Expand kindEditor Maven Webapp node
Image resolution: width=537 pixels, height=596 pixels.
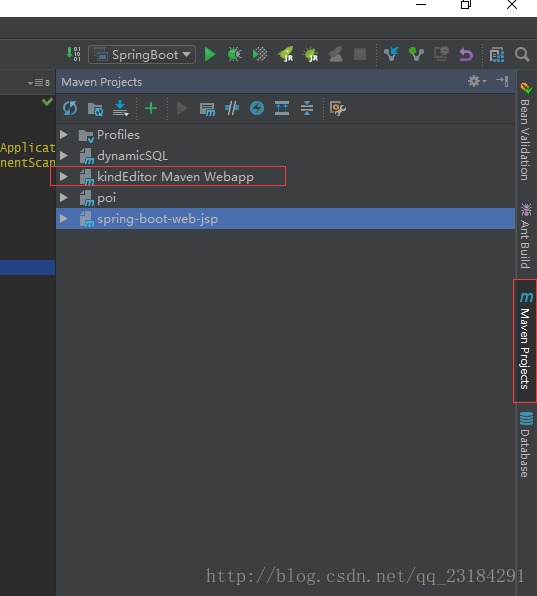64,176
